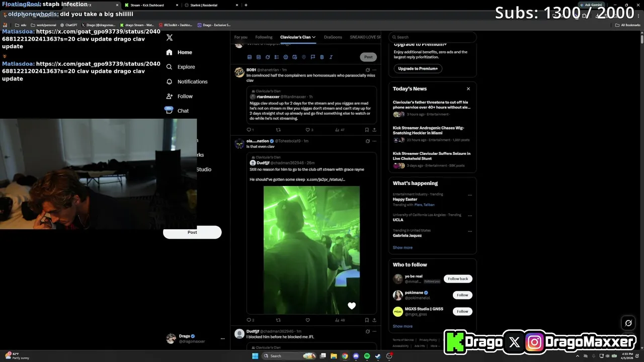Open the Grok icon in composer toolbar
This screenshot has height=362, width=644.
[x=267, y=57]
